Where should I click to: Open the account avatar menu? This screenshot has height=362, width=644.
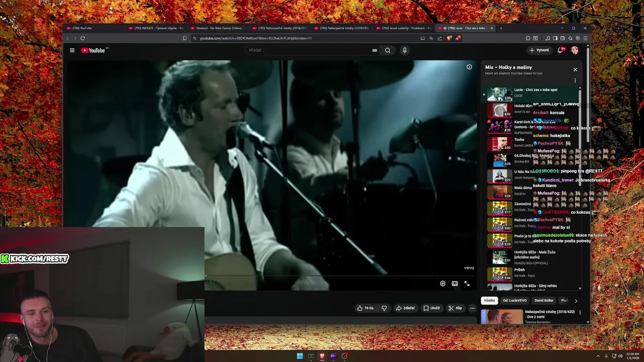(x=575, y=50)
